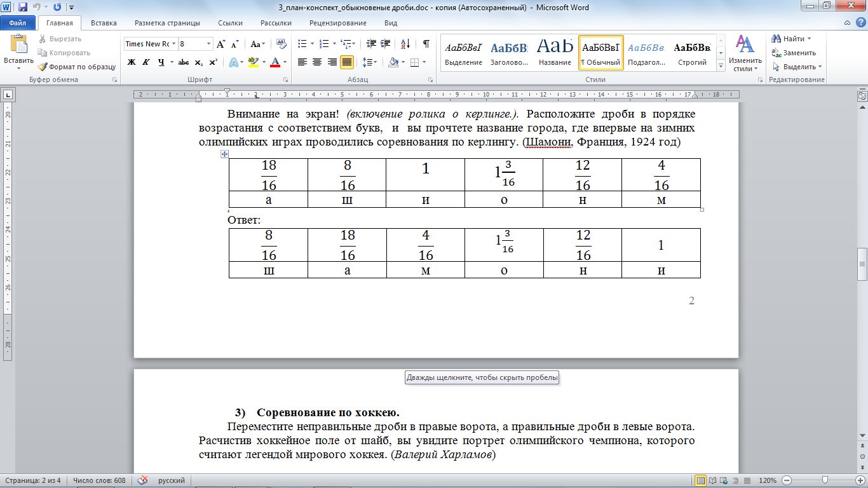Toggle subscript formatting
This screenshot has width=868, height=488.
tap(198, 62)
